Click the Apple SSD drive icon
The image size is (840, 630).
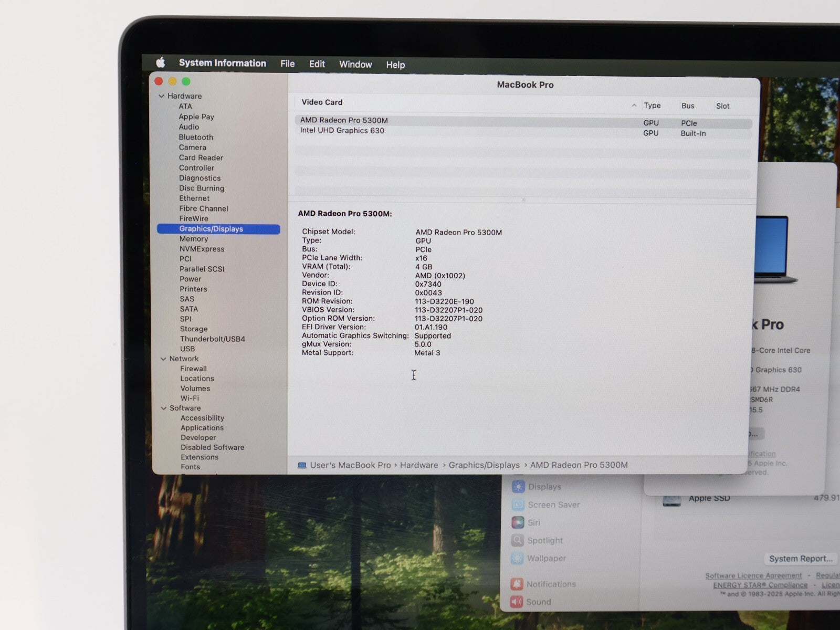pyautogui.click(x=671, y=500)
